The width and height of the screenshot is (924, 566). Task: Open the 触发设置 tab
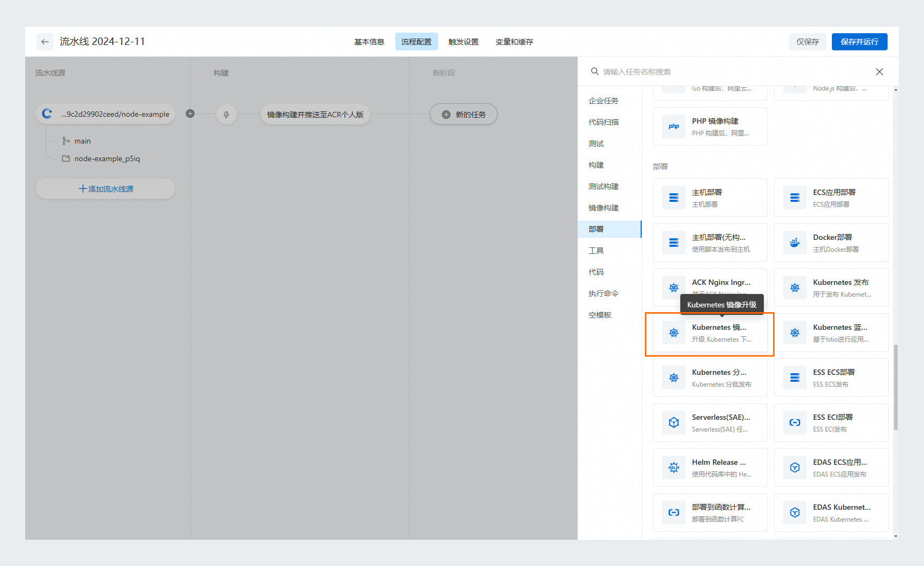coord(463,42)
